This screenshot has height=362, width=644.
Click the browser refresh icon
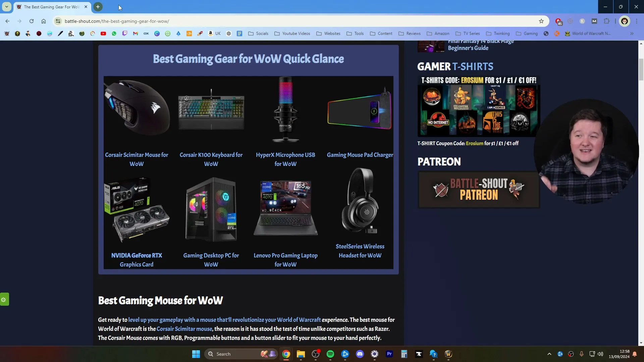click(x=31, y=21)
